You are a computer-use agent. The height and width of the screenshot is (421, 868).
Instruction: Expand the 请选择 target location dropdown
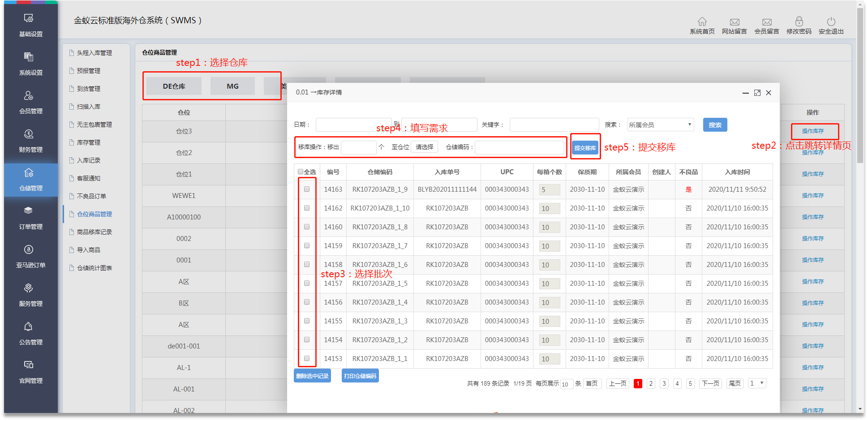424,147
